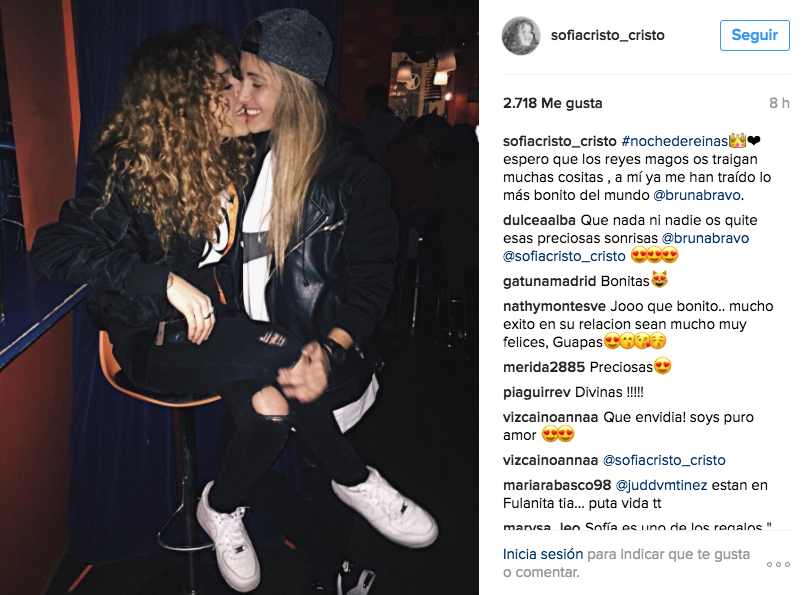Open the @brunabravo mention in caption
811x595 pixels.
pos(697,195)
